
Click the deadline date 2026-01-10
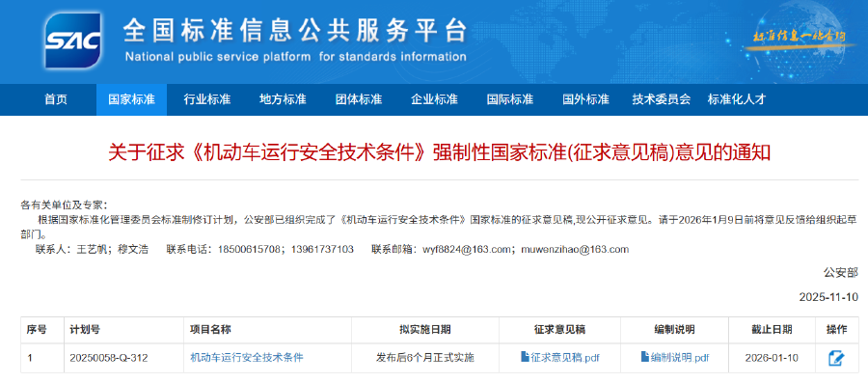(772, 358)
